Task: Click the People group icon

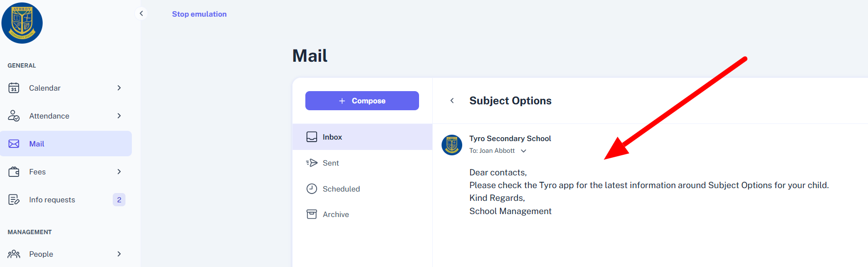Action: coord(14,254)
